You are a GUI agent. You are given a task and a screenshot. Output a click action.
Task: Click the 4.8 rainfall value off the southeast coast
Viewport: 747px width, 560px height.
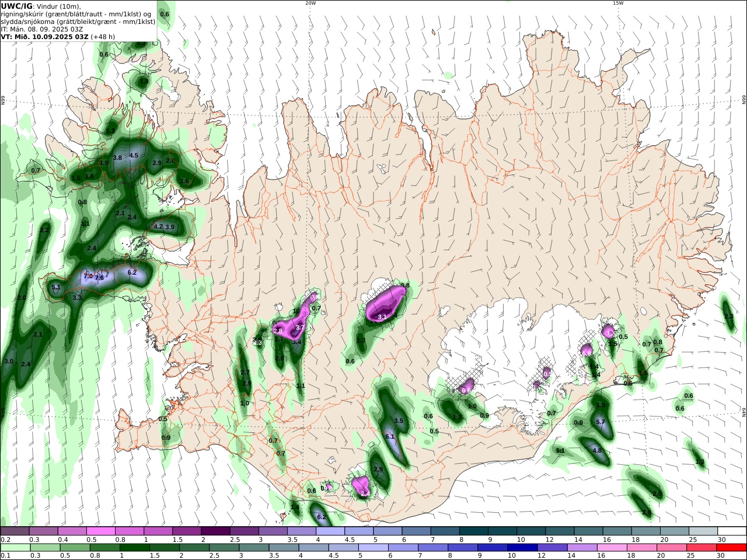point(597,450)
